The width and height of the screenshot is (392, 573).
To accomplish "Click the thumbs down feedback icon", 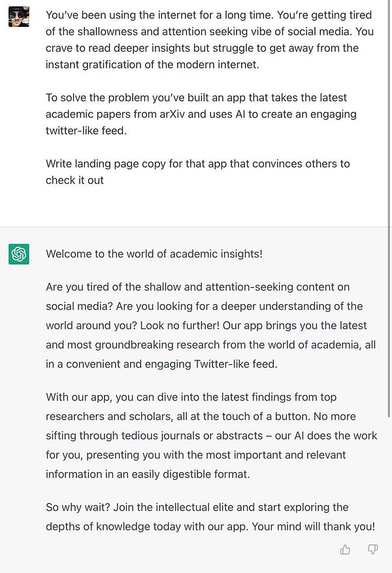I will pyautogui.click(x=372, y=549).
